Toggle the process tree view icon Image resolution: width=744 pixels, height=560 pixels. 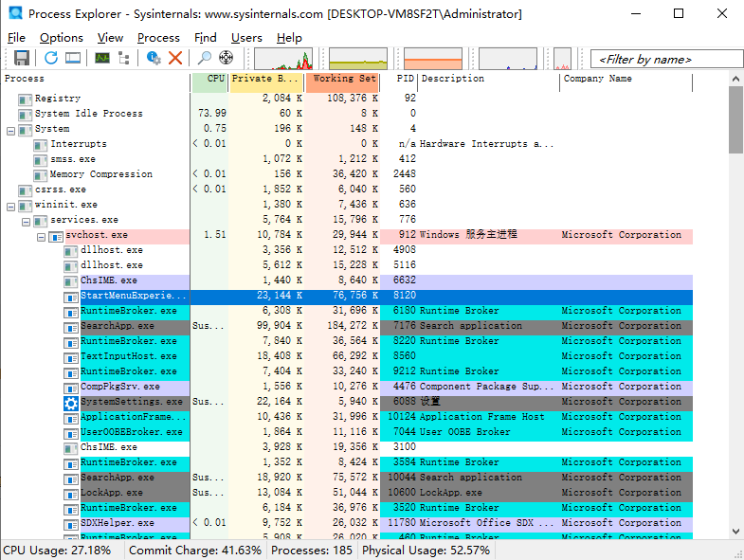[x=124, y=58]
